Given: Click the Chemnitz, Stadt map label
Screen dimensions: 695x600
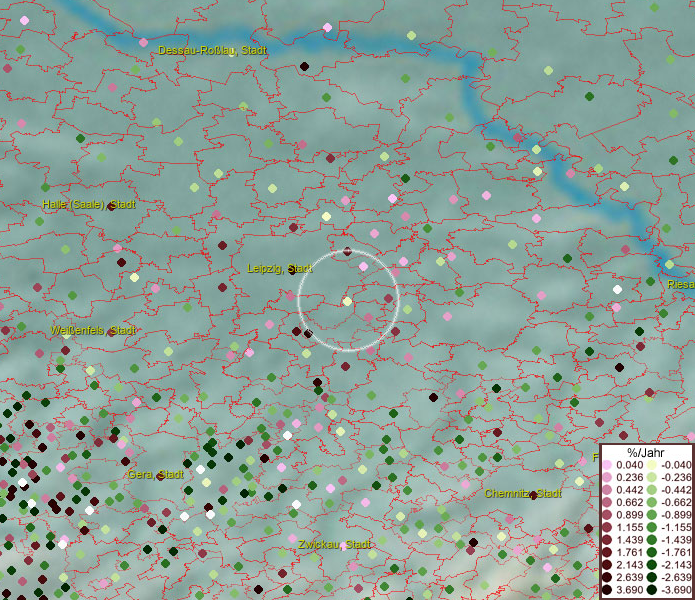Looking at the screenshot, I should click(523, 493).
